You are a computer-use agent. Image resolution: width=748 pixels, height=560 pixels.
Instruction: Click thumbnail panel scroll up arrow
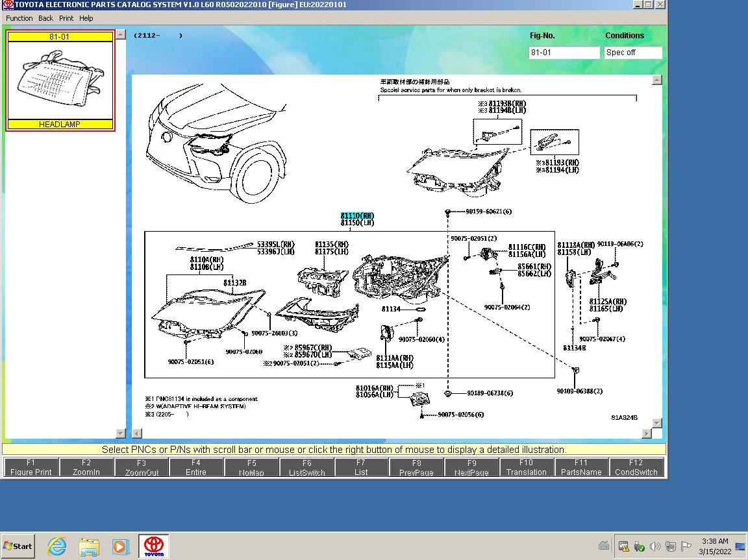121,34
